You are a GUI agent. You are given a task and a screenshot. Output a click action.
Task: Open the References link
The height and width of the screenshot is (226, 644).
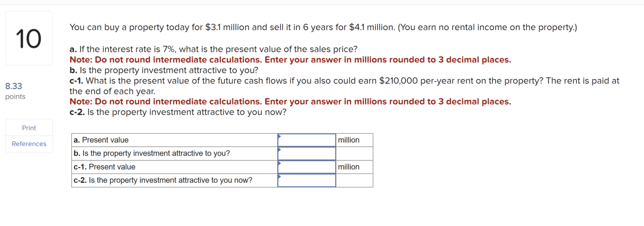pos(29,144)
